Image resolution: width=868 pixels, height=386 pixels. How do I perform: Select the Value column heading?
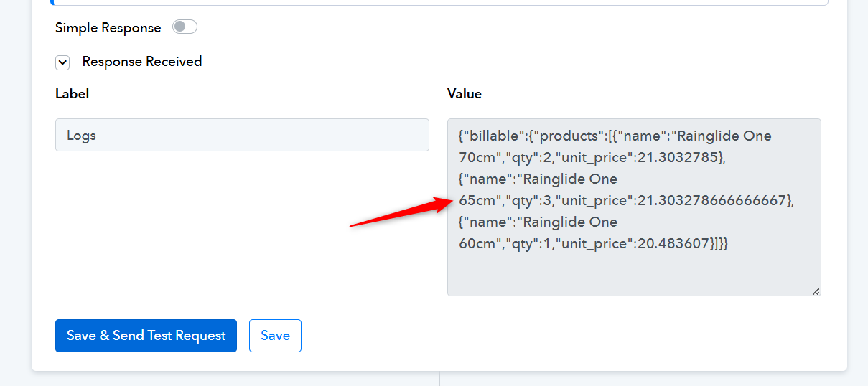[465, 94]
